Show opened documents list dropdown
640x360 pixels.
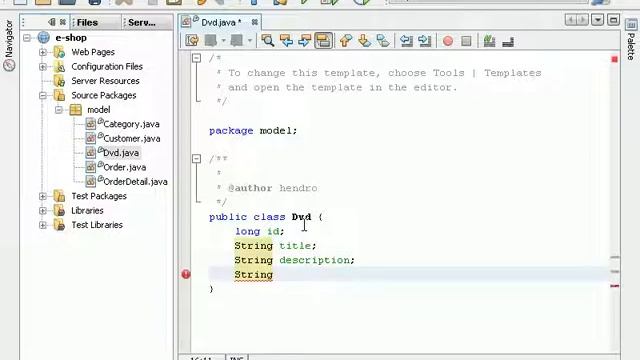click(598, 20)
